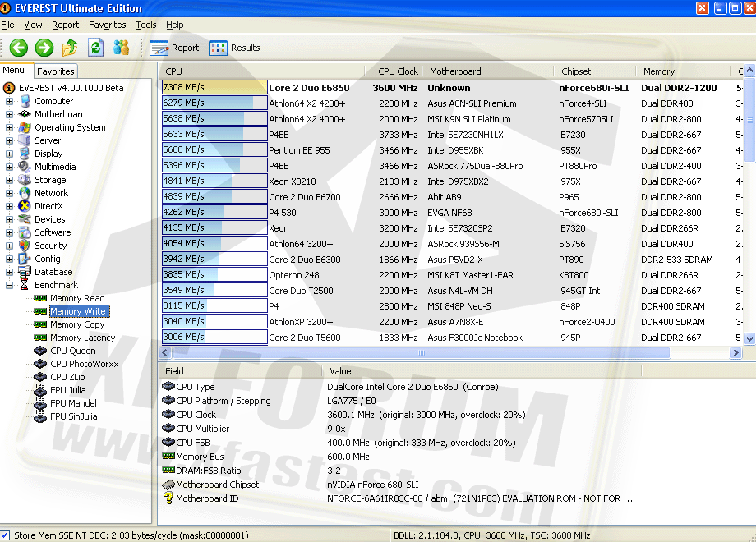Click the Up level arrow icon
Viewport: 756px width, 542px height.
click(x=70, y=47)
